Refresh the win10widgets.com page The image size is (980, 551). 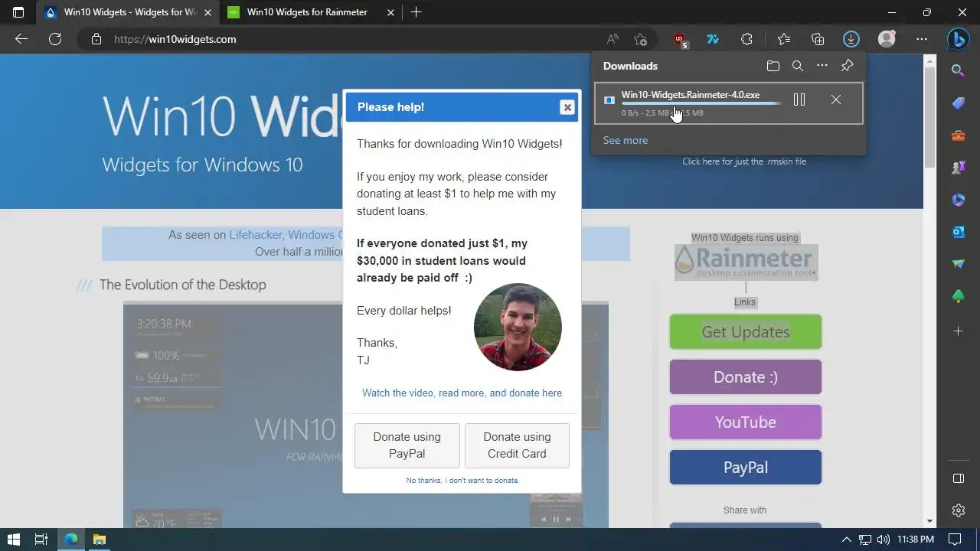click(x=55, y=39)
